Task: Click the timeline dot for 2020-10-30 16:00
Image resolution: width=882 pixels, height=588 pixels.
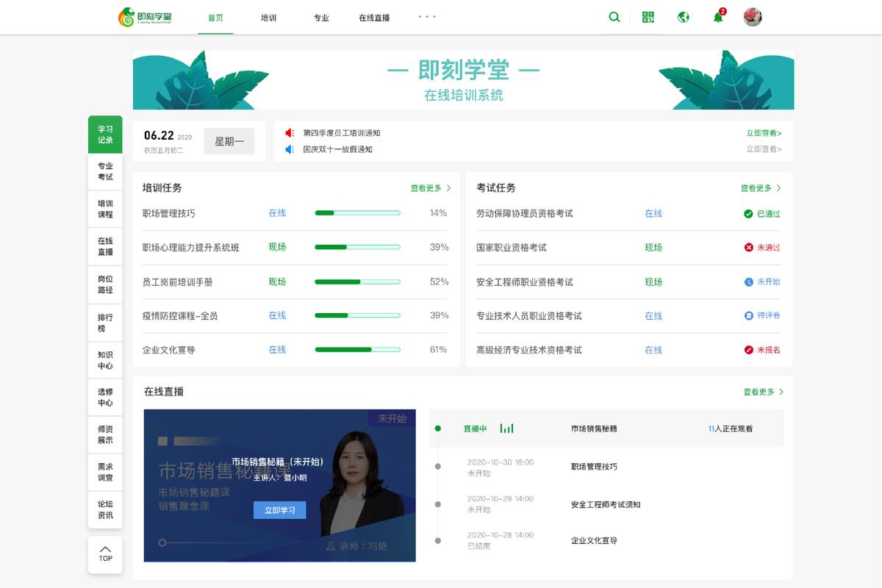Action: (438, 466)
